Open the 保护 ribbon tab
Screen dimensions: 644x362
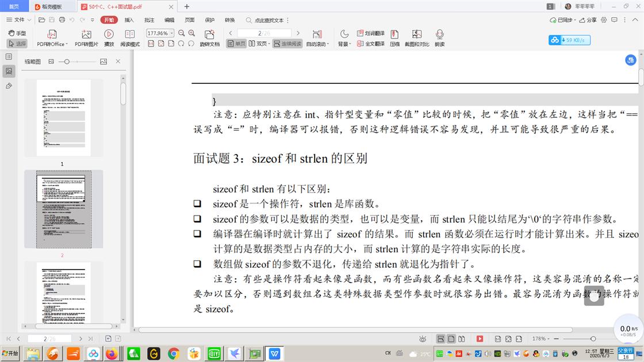[209, 20]
